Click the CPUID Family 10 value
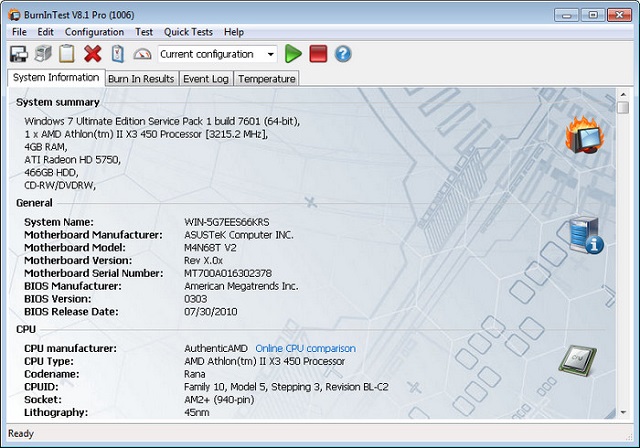The image size is (640, 448). [x=286, y=387]
